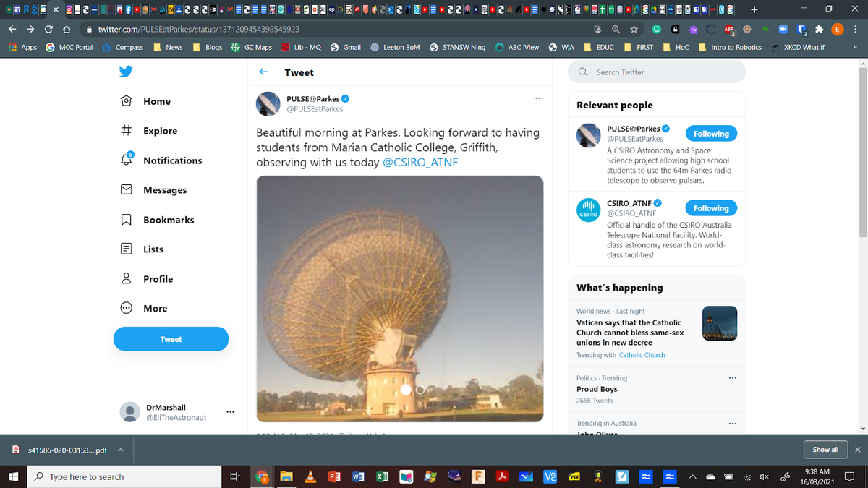Click Show all downloads
Screen dimensions: 868x488
[x=825, y=450]
